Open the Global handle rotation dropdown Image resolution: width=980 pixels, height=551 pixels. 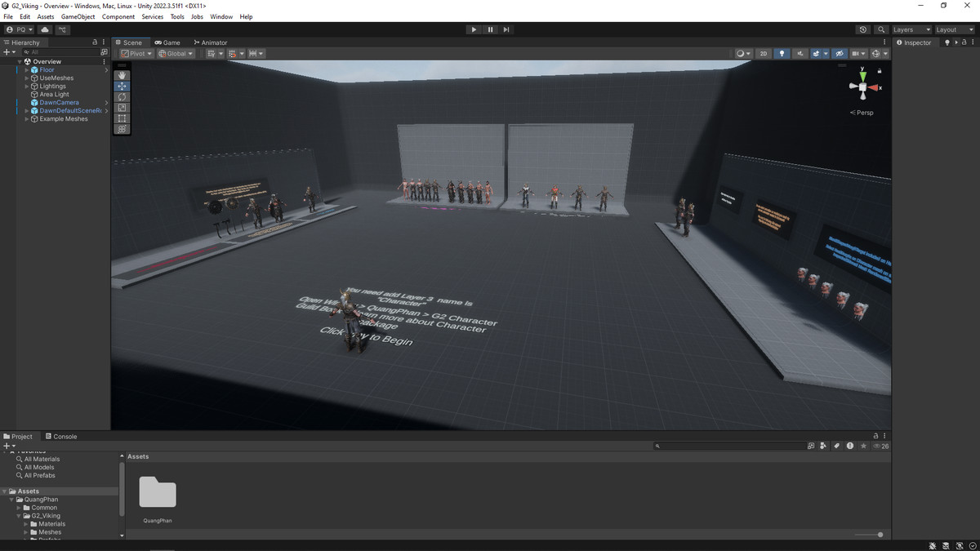176,54
